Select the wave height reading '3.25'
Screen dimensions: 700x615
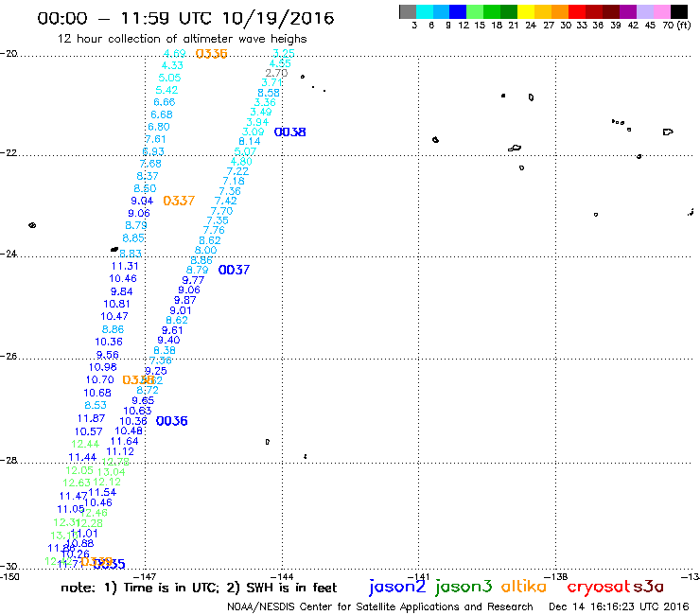click(284, 53)
